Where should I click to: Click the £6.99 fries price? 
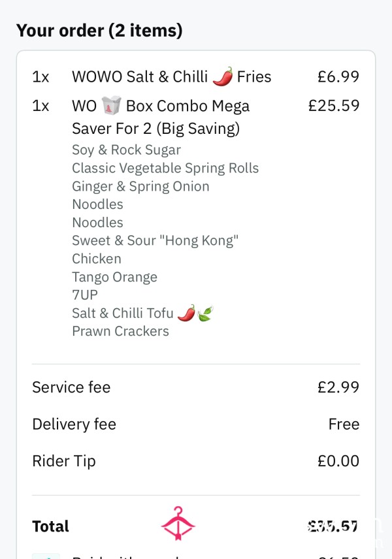[338, 76]
